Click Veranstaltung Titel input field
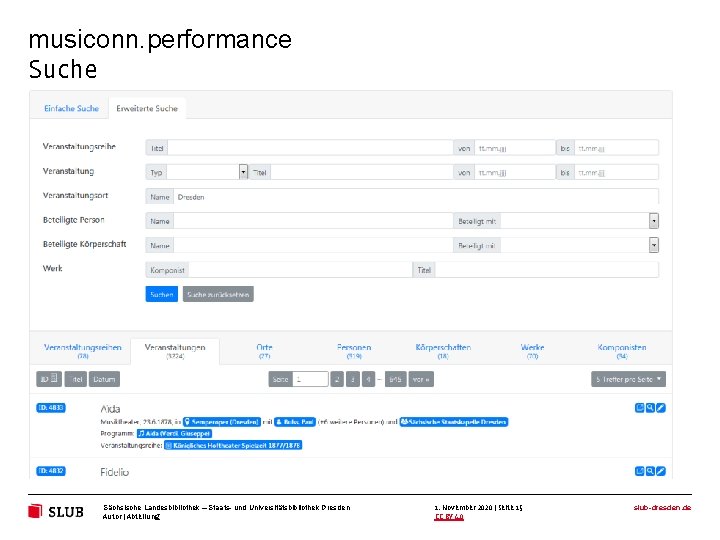Viewport: 720px width, 540px height. point(362,172)
